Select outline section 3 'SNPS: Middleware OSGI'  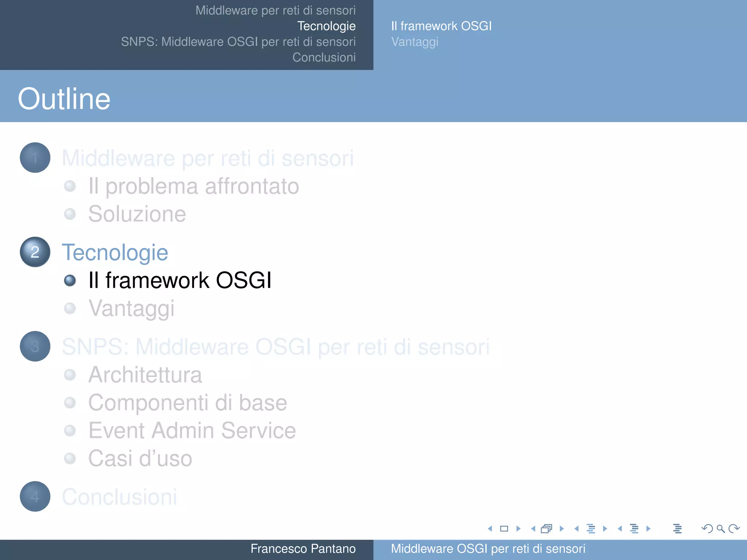click(x=276, y=347)
